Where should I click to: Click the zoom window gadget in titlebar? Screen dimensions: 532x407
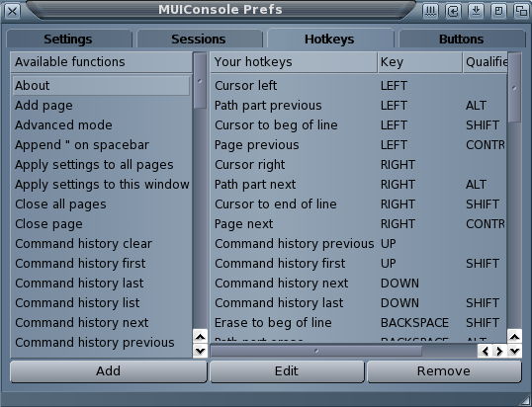498,11
